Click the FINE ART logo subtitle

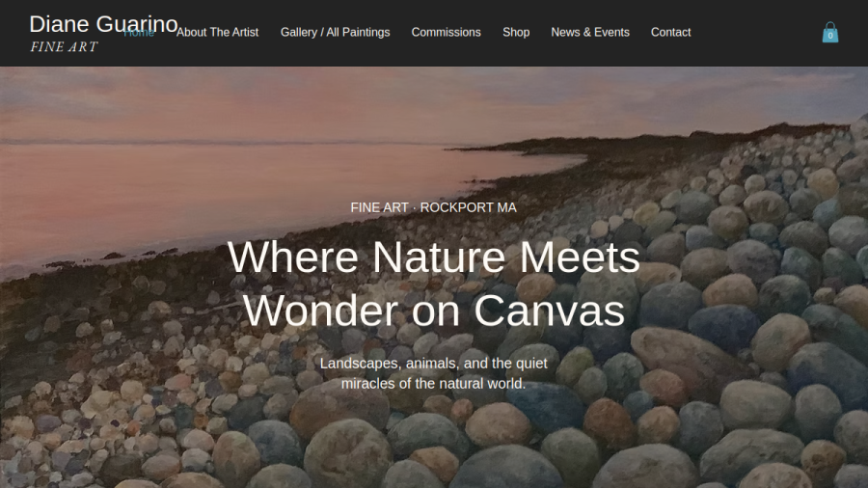tap(64, 47)
